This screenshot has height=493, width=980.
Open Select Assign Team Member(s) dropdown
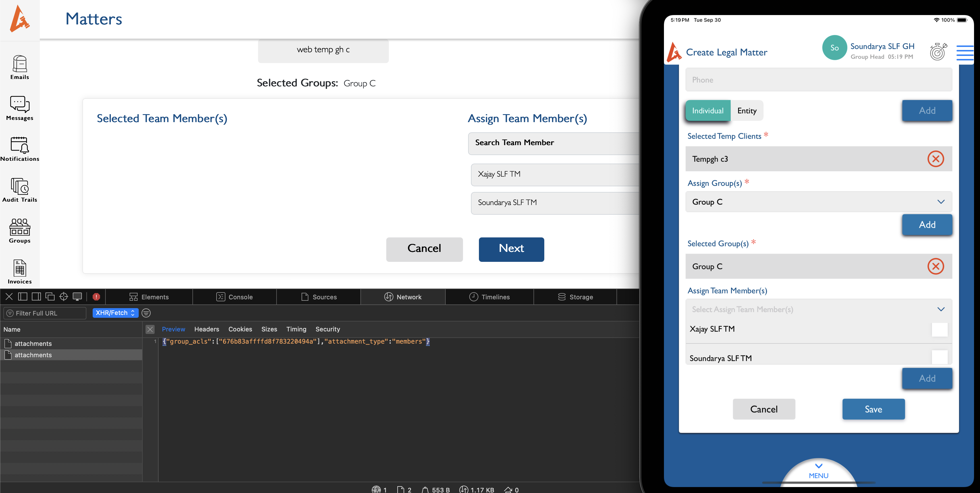pyautogui.click(x=818, y=310)
